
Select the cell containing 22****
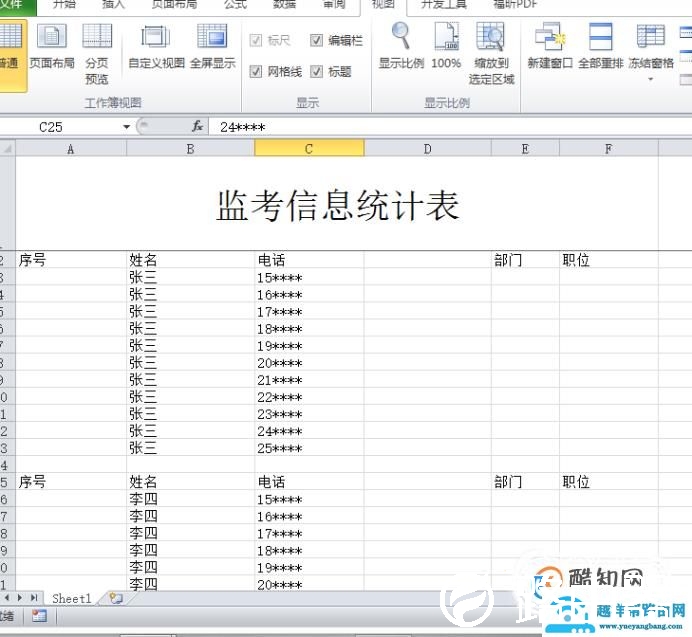309,397
